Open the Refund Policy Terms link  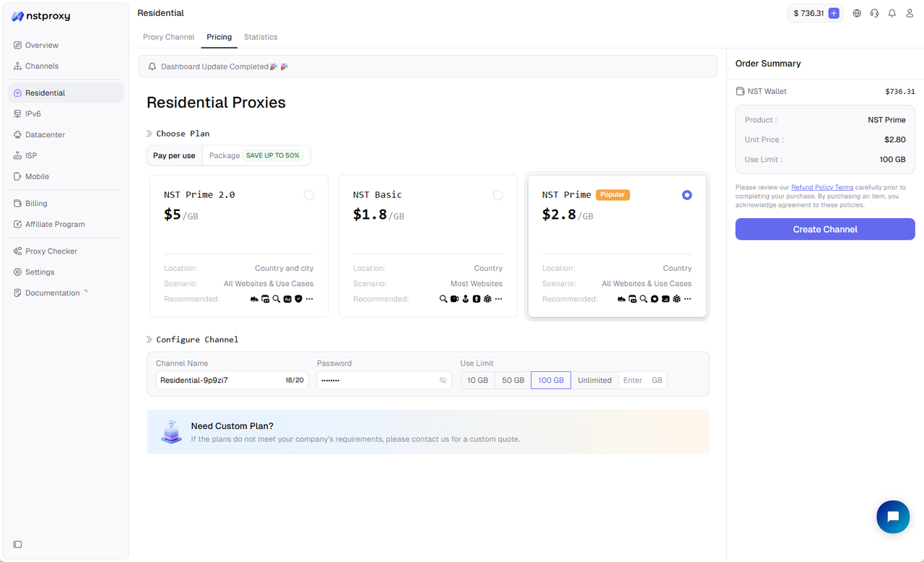point(822,186)
